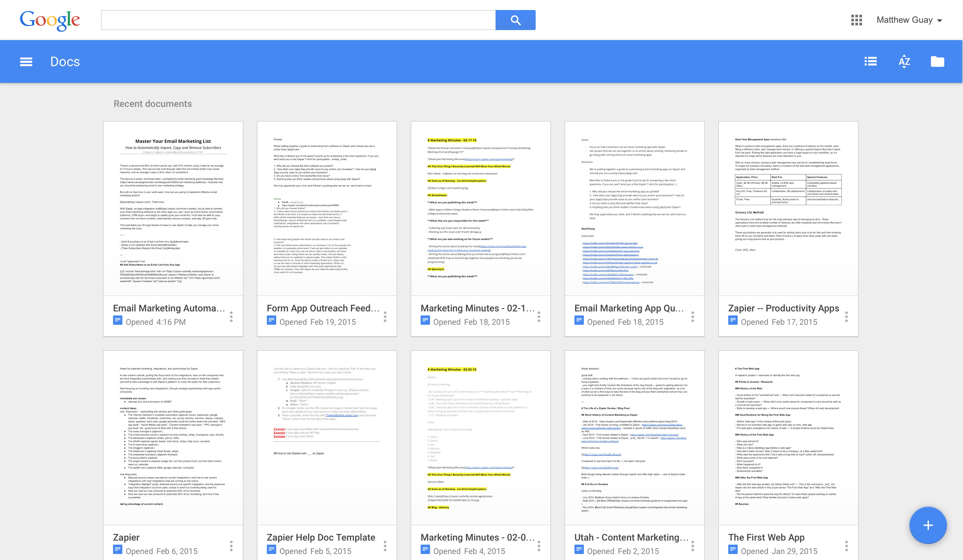
Task: Click the Marketing Minutes - 02-1... title
Action: pyautogui.click(x=477, y=308)
